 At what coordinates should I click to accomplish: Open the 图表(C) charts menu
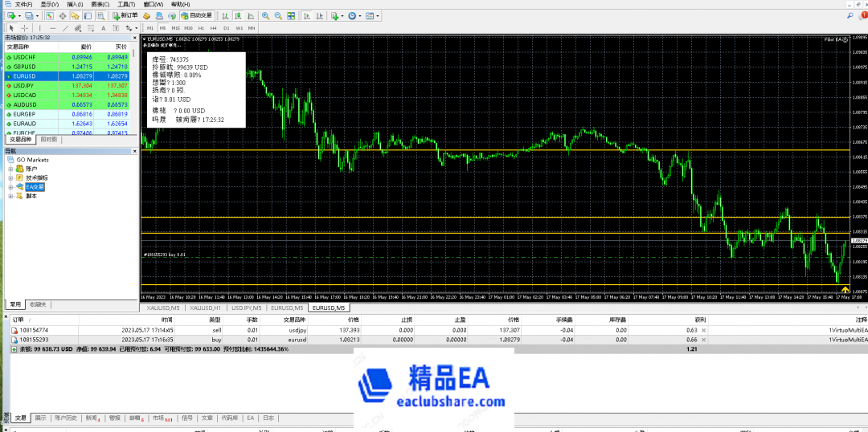pos(99,4)
